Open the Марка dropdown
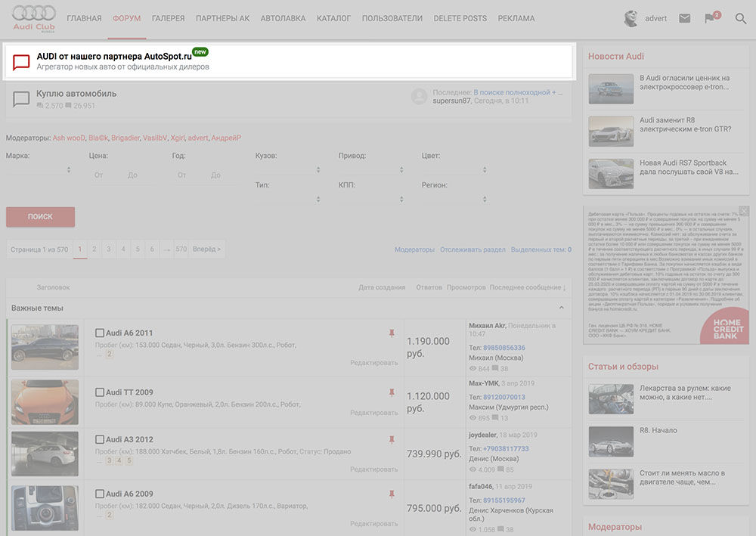 (x=39, y=169)
